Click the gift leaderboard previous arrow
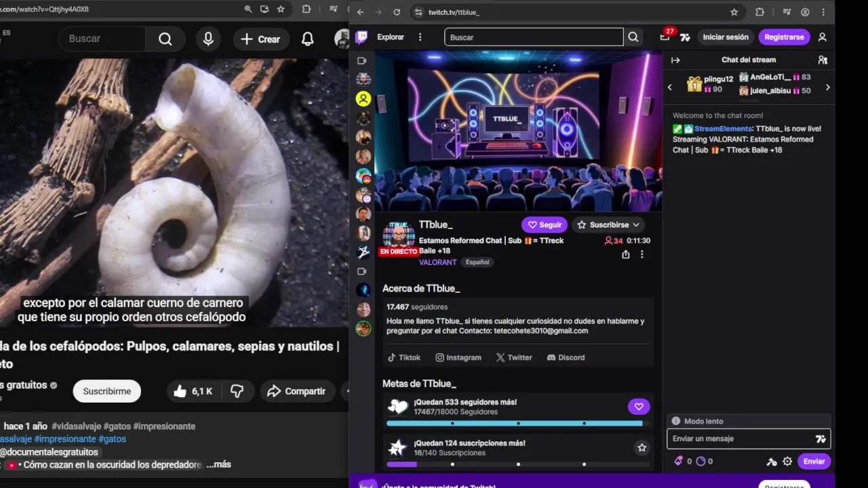The height and width of the screenshot is (488, 868). pos(670,87)
